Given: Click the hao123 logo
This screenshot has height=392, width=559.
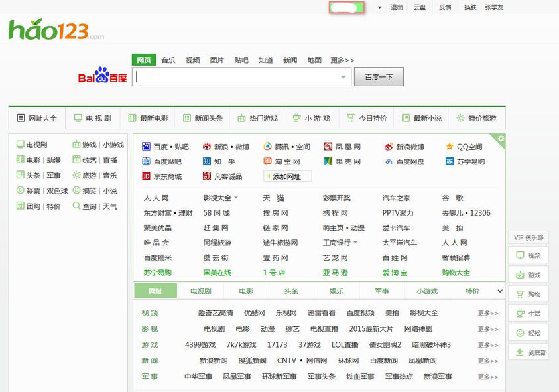Looking at the screenshot, I should click(56, 30).
